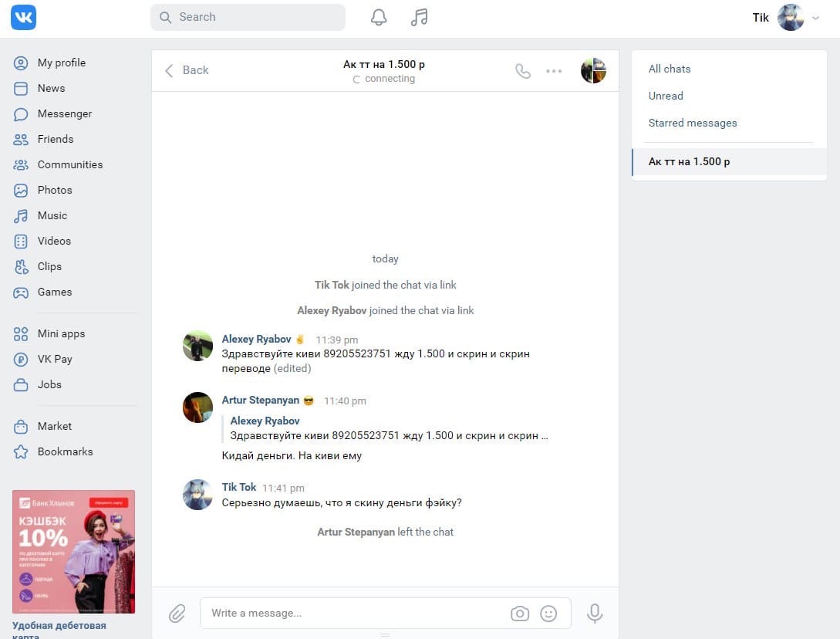Viewport: 840px width, 639px height.
Task: Open Alexey Ryabov's profile name link
Action: 256,339
